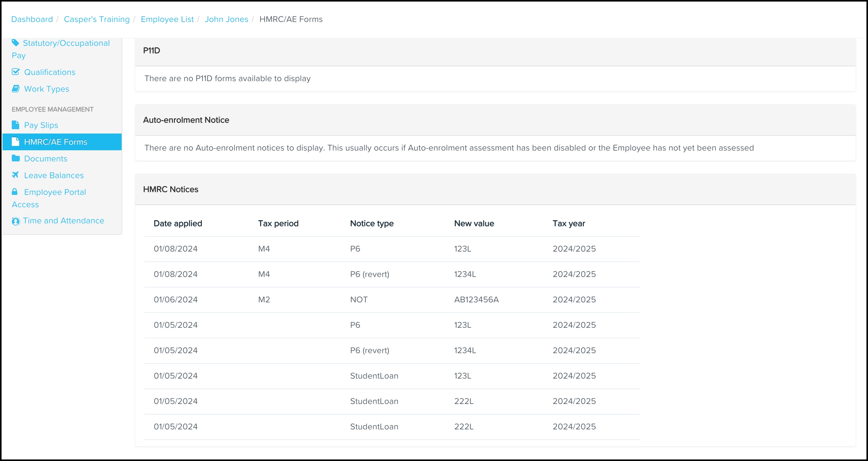Click the file icon next to Pay Slips
868x461 pixels.
(15, 125)
